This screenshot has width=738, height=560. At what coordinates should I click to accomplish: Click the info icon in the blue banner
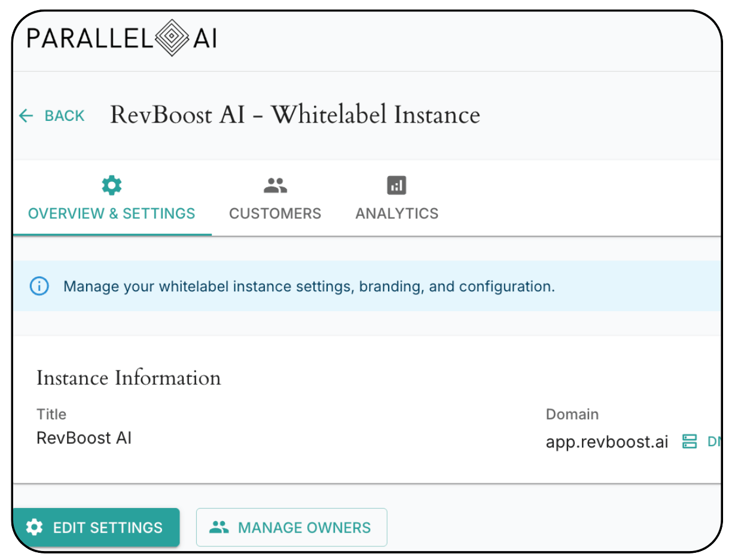tap(39, 286)
